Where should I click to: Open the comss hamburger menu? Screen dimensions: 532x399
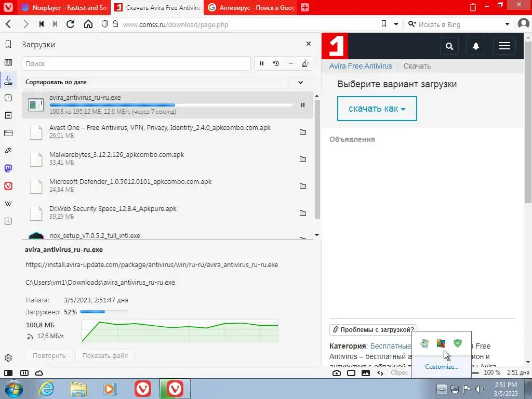click(504, 46)
